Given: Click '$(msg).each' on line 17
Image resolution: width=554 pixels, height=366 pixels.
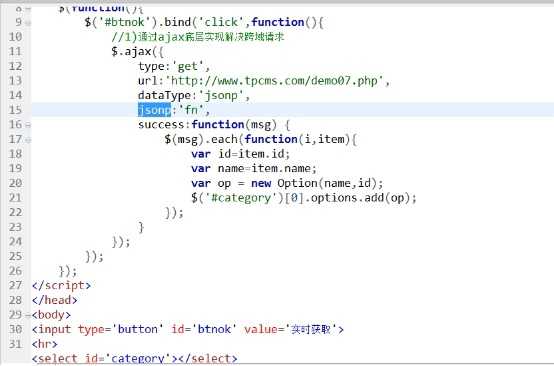Looking at the screenshot, I should tap(201, 140).
